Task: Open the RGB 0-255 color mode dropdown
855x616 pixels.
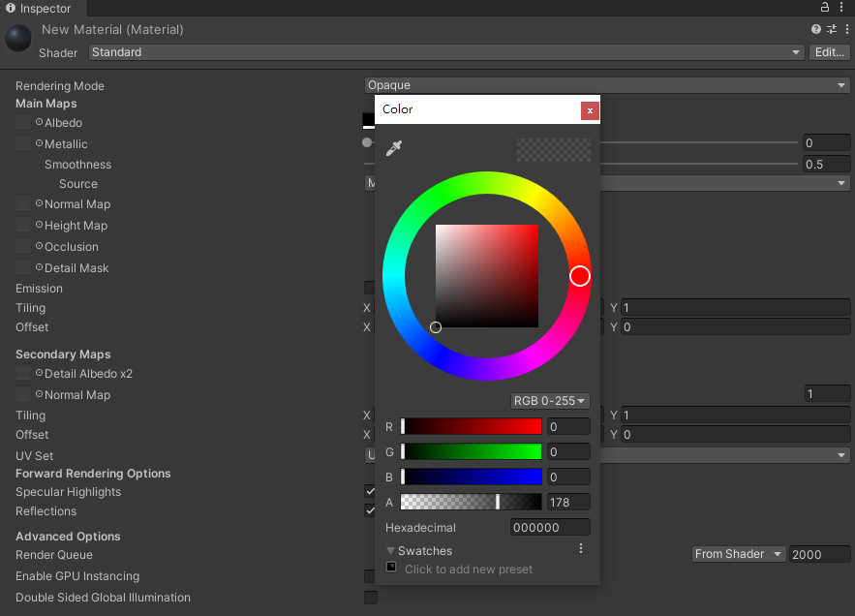Action: pos(550,401)
